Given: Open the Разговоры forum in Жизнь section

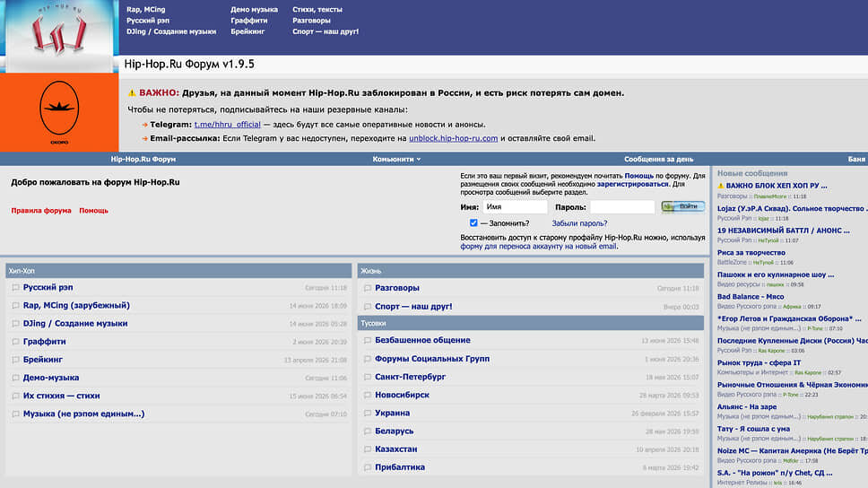Looking at the screenshot, I should point(397,288).
